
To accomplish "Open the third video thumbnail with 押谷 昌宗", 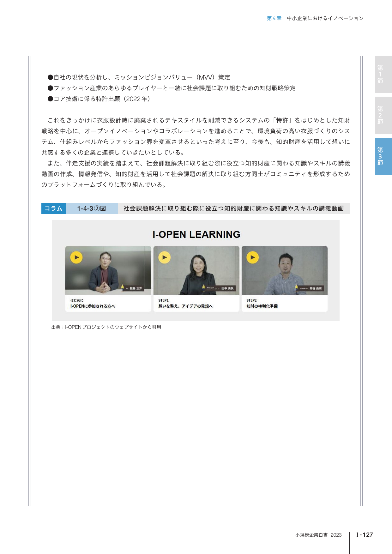I will (x=285, y=271).
